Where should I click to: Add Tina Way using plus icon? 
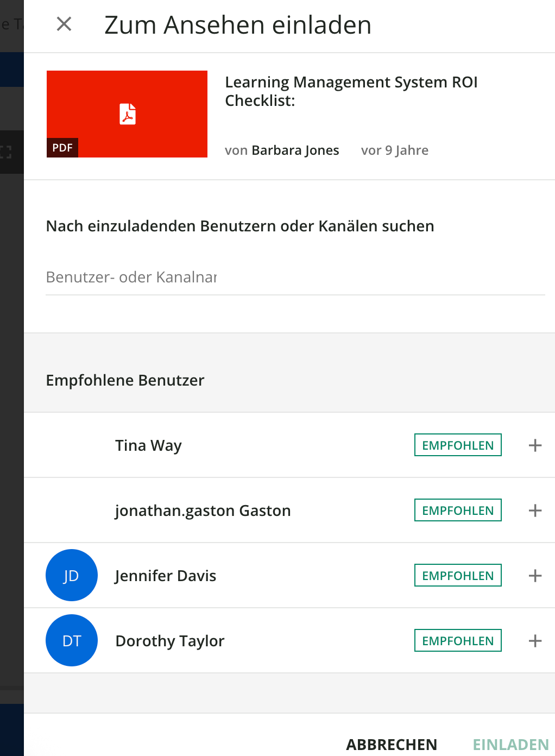tap(535, 445)
